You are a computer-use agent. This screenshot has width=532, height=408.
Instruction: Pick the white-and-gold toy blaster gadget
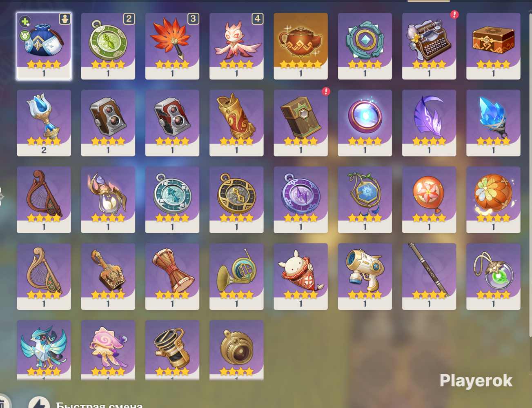pyautogui.click(x=365, y=277)
